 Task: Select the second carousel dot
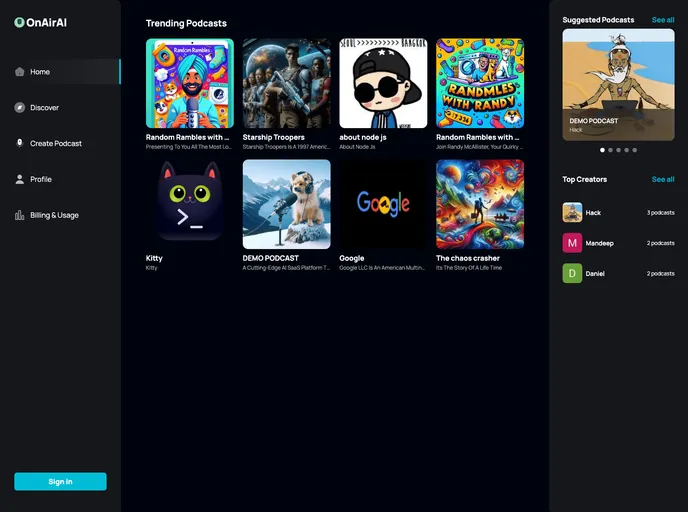(x=610, y=150)
